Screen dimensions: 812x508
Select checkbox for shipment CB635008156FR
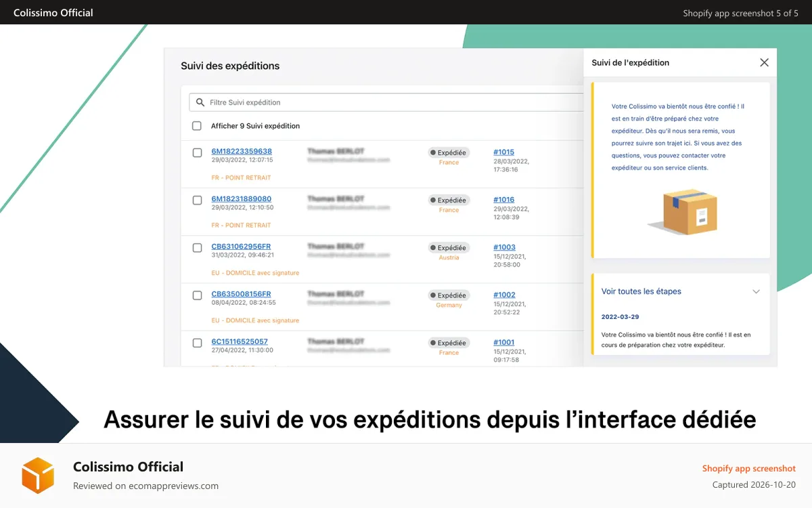tap(198, 295)
